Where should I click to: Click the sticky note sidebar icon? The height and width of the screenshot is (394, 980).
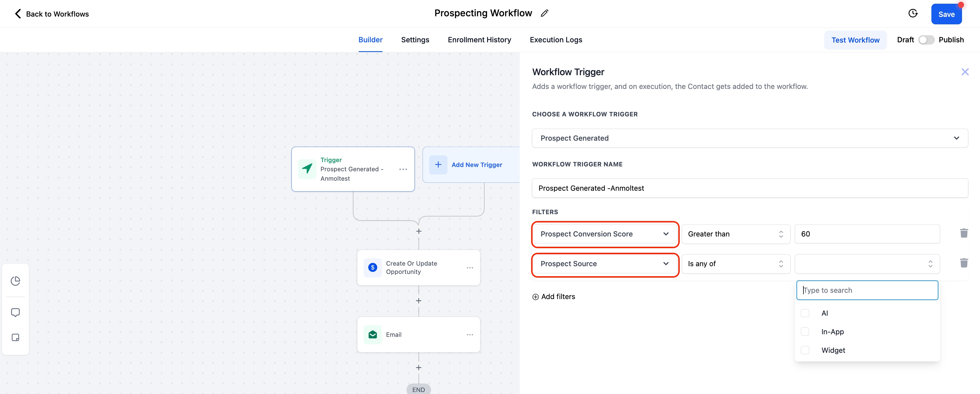click(16, 337)
